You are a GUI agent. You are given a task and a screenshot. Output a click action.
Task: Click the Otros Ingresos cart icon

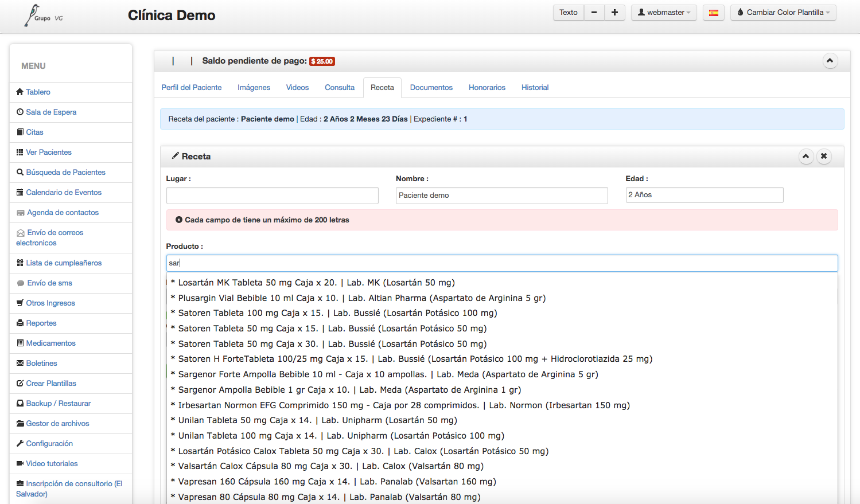coord(20,303)
